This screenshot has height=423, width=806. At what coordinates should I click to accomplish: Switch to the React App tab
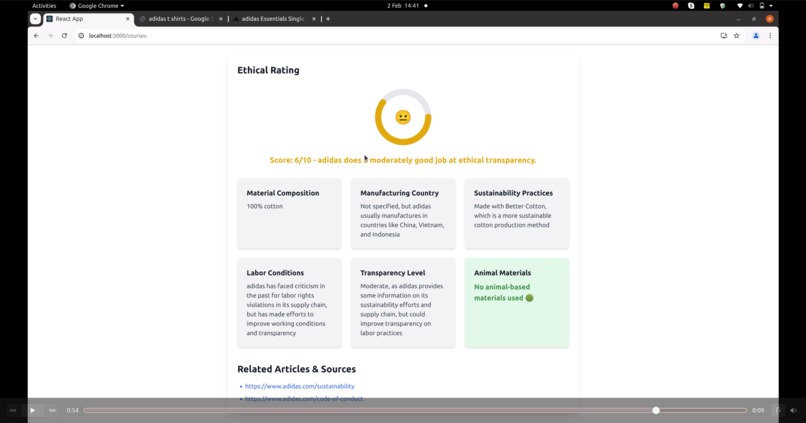pyautogui.click(x=88, y=19)
